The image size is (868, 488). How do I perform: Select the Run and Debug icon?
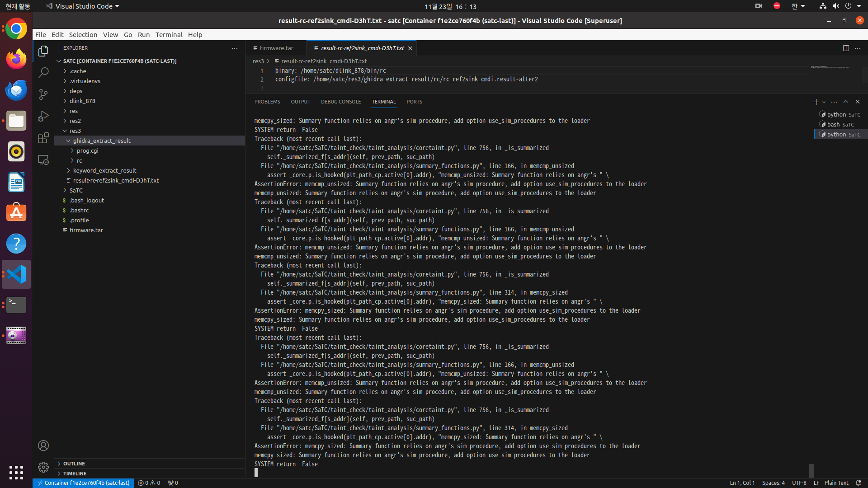[x=43, y=116]
